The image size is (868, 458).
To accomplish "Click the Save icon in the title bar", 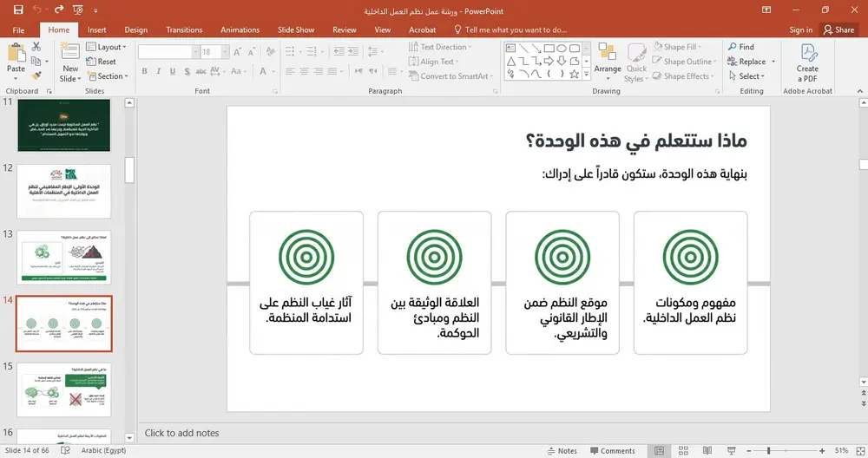I will pyautogui.click(x=18, y=10).
